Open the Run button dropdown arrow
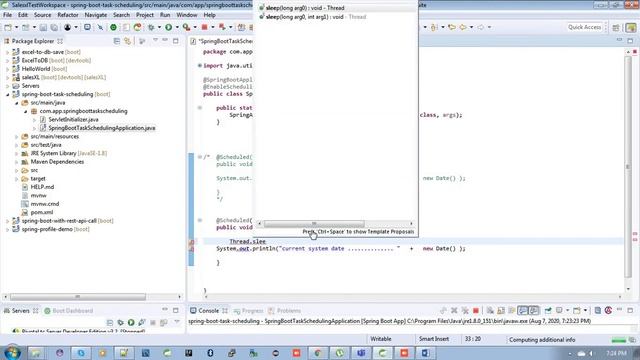The width and height of the screenshot is (640, 360). pyautogui.click(x=177, y=27)
